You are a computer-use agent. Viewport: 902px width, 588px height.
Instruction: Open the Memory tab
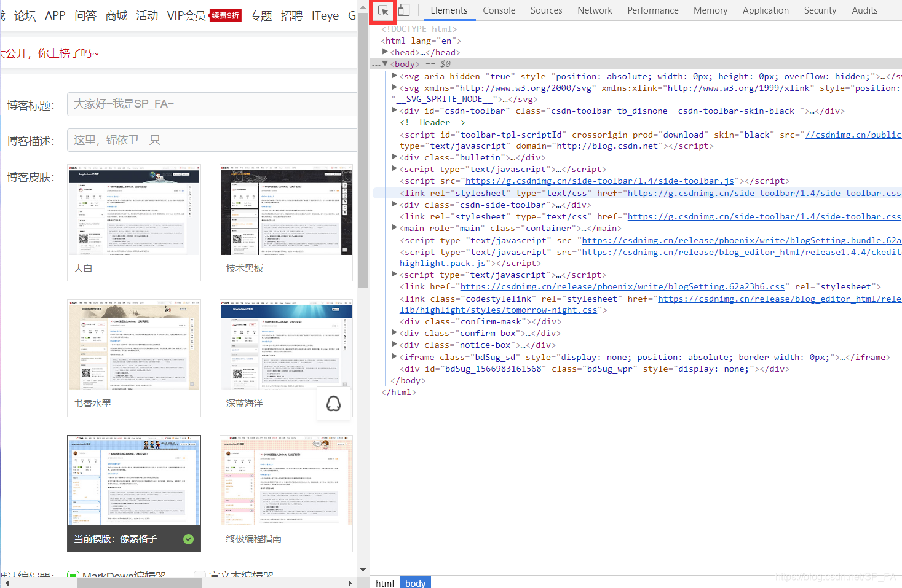coord(710,10)
